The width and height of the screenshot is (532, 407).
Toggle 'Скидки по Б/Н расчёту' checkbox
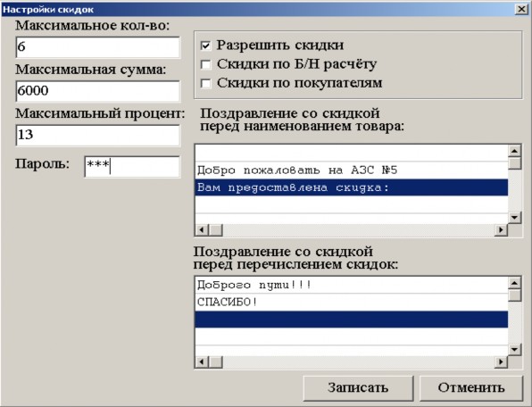(x=205, y=64)
